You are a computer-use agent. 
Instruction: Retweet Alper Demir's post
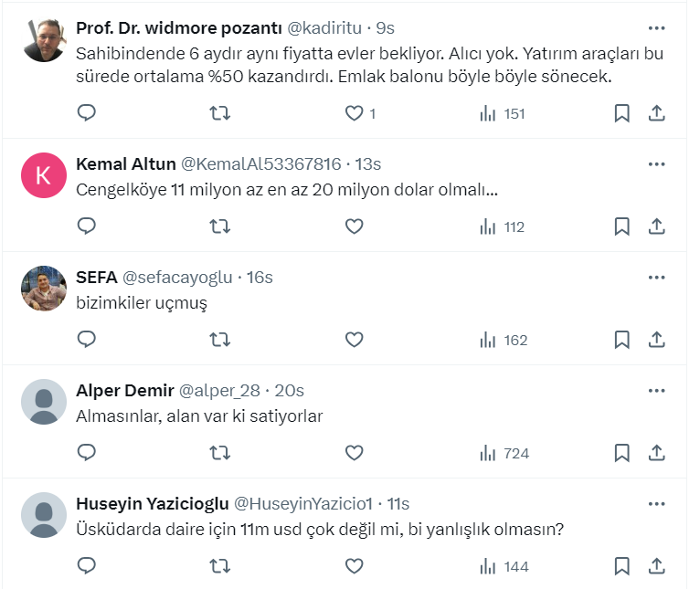220,453
